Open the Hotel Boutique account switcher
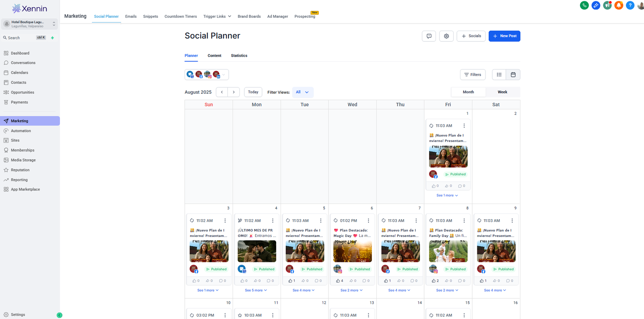 29,24
